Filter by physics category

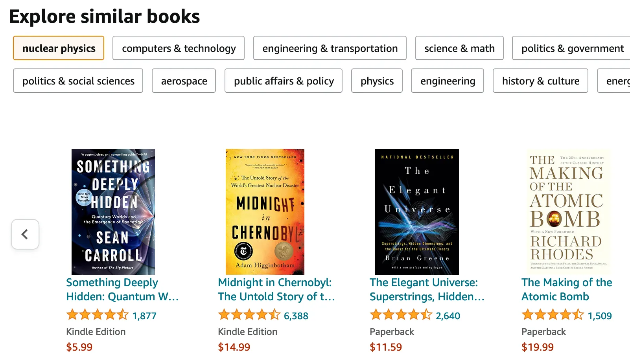click(x=377, y=81)
